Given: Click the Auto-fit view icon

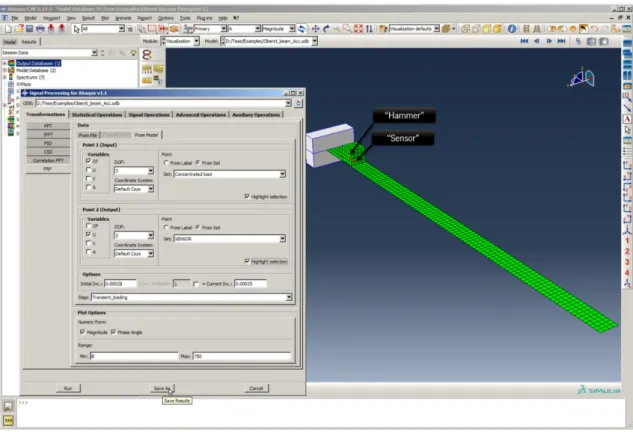Looking at the screenshot, I should point(358,29).
